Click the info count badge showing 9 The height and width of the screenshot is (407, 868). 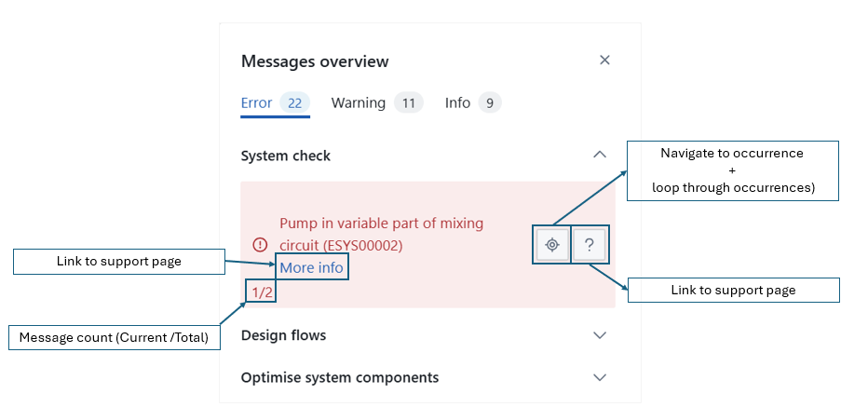click(490, 103)
